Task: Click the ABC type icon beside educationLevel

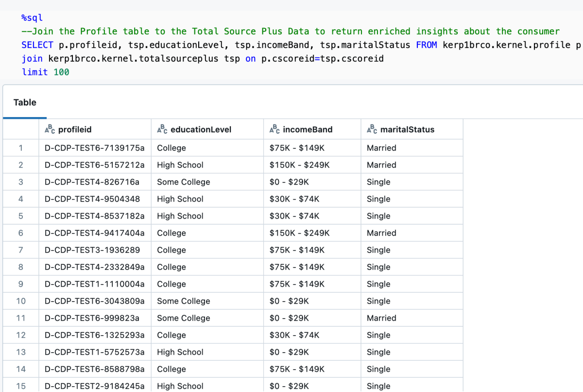Action: [162, 129]
